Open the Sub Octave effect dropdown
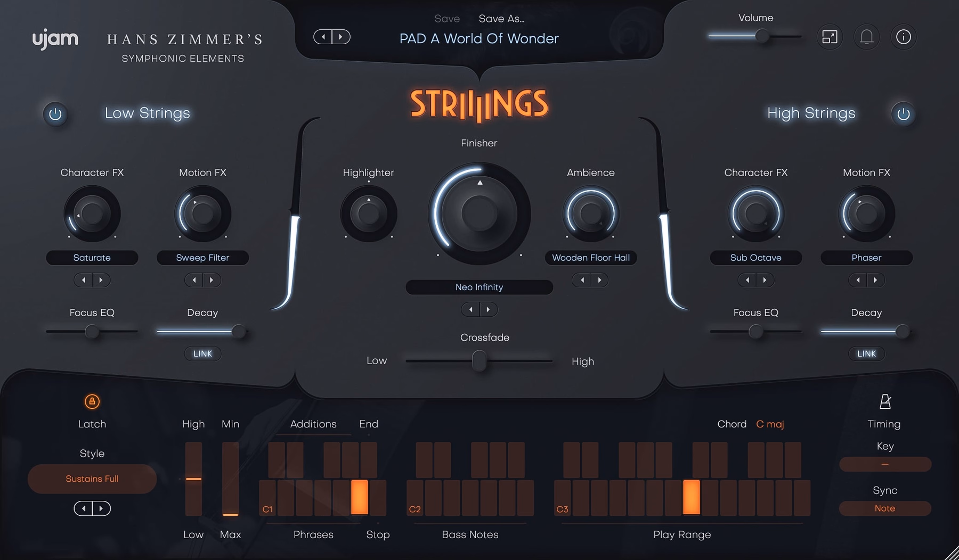This screenshot has height=560, width=959. 755,258
